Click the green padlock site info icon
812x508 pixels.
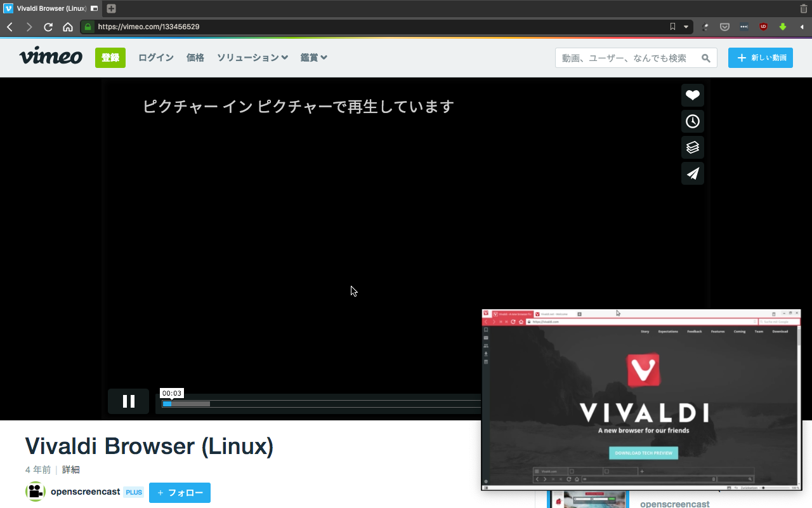[x=88, y=27]
